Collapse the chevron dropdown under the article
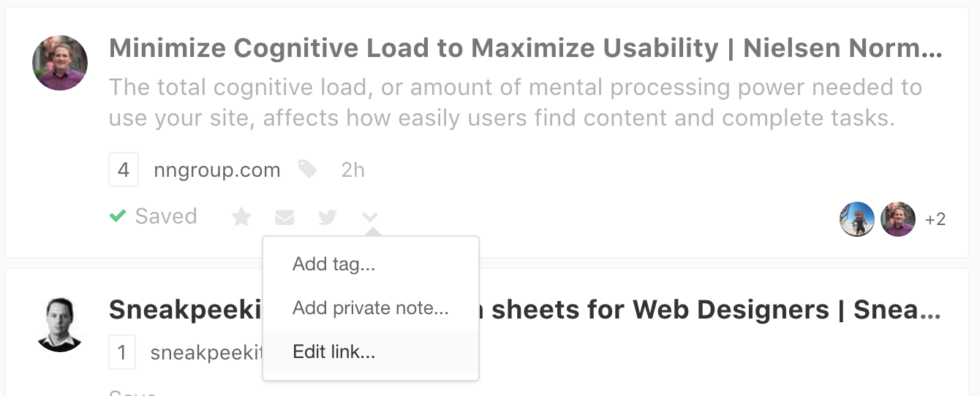Image resolution: width=980 pixels, height=396 pixels. (371, 217)
